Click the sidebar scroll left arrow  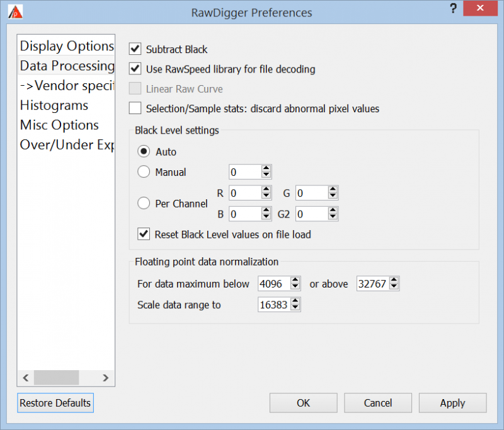26,378
